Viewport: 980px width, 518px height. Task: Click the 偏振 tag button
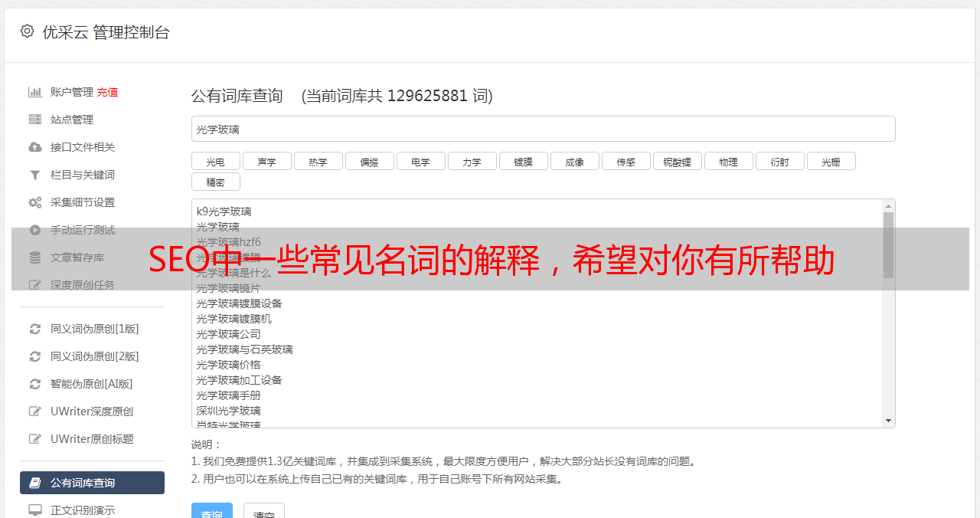[x=369, y=161]
